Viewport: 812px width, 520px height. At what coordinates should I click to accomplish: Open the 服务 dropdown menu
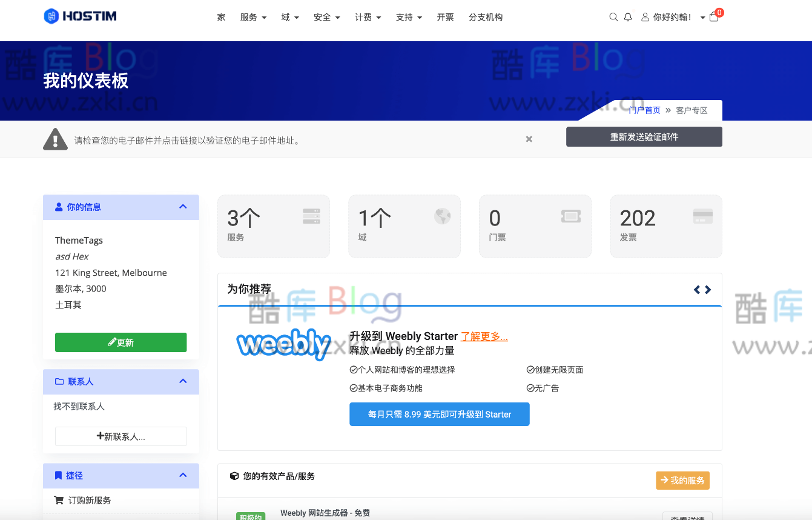point(253,18)
